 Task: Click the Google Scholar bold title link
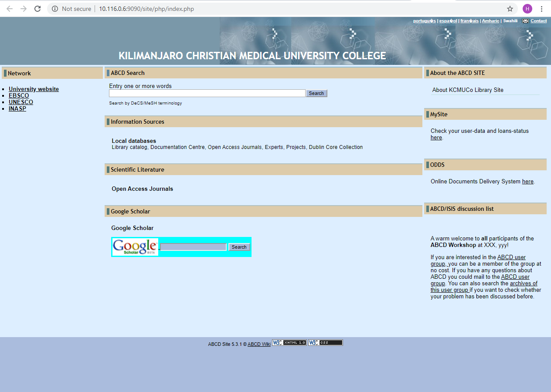tap(133, 228)
